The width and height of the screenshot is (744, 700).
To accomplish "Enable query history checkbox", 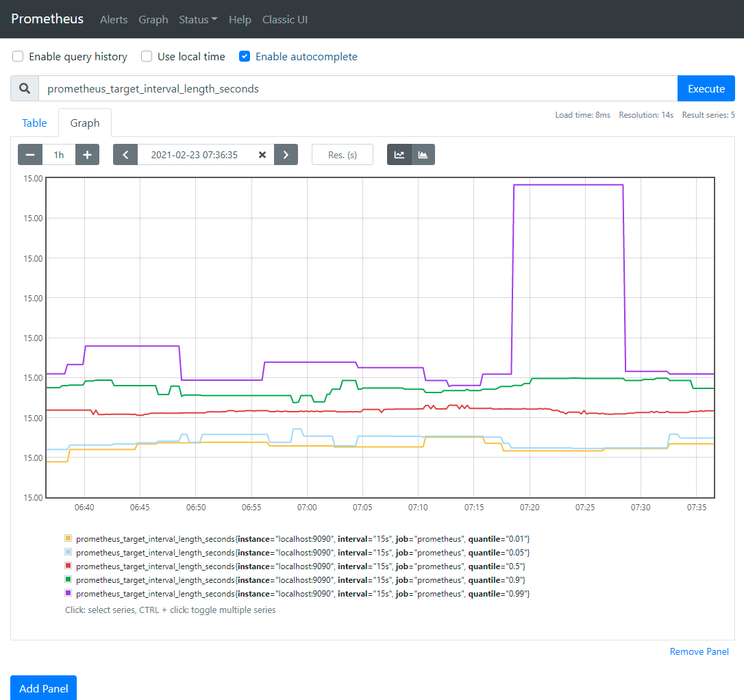I will 18,57.
